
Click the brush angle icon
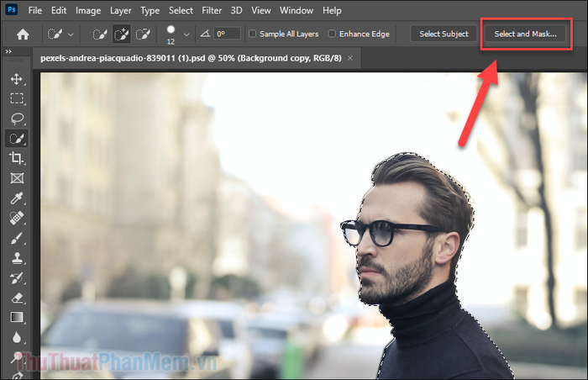point(205,34)
